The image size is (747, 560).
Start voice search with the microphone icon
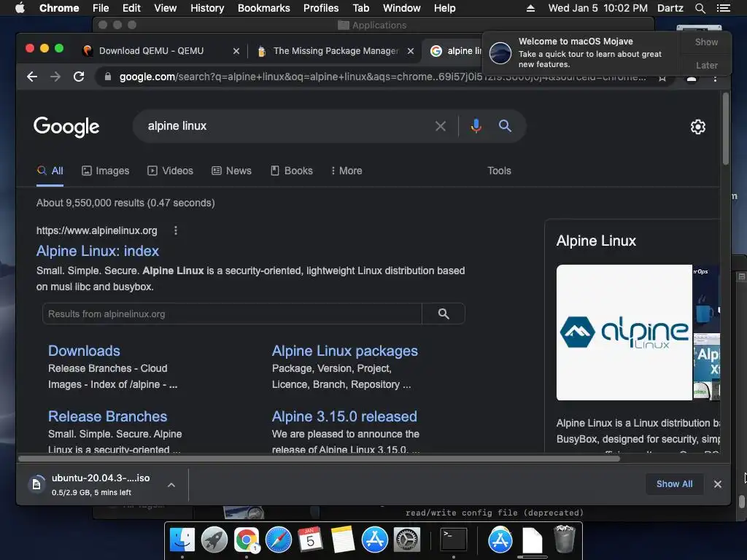(476, 126)
